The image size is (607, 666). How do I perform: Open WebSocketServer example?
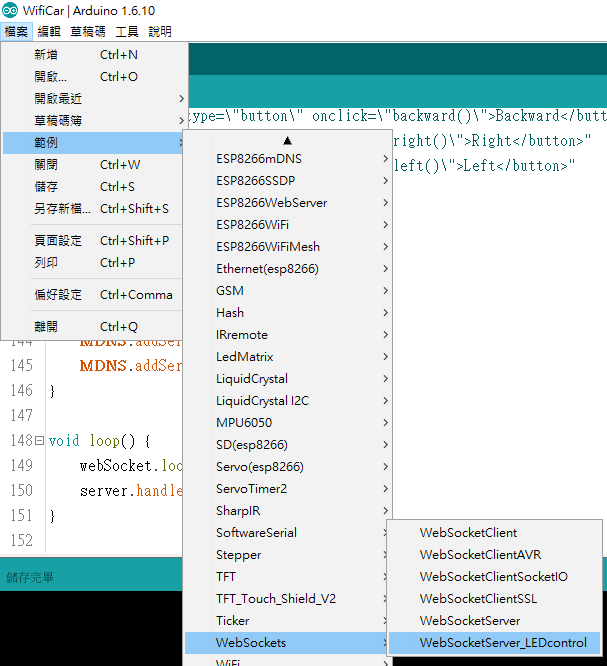click(494, 621)
